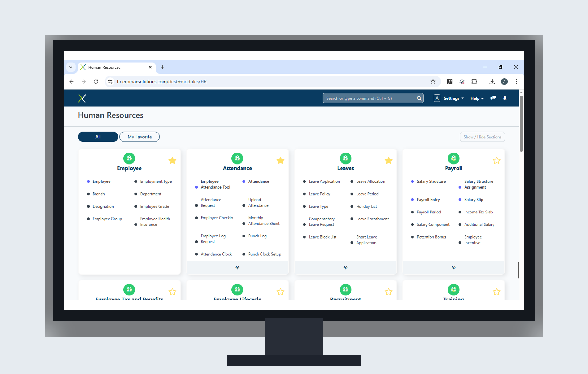The height and width of the screenshot is (374, 588).
Task: Expand the Leaves section chevron
Action: tap(345, 267)
